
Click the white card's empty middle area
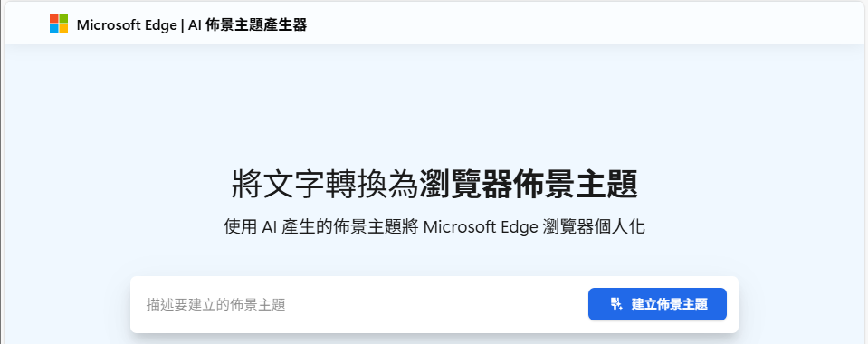point(437,305)
